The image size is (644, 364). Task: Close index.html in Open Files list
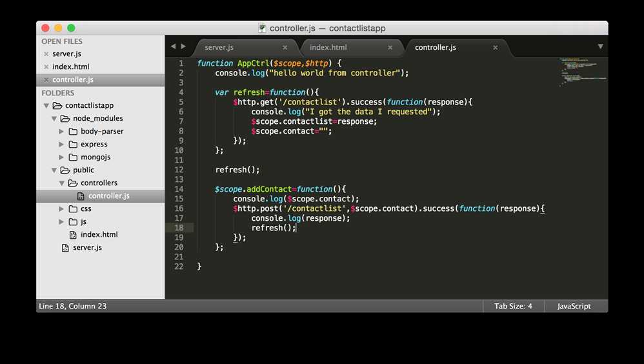point(46,67)
